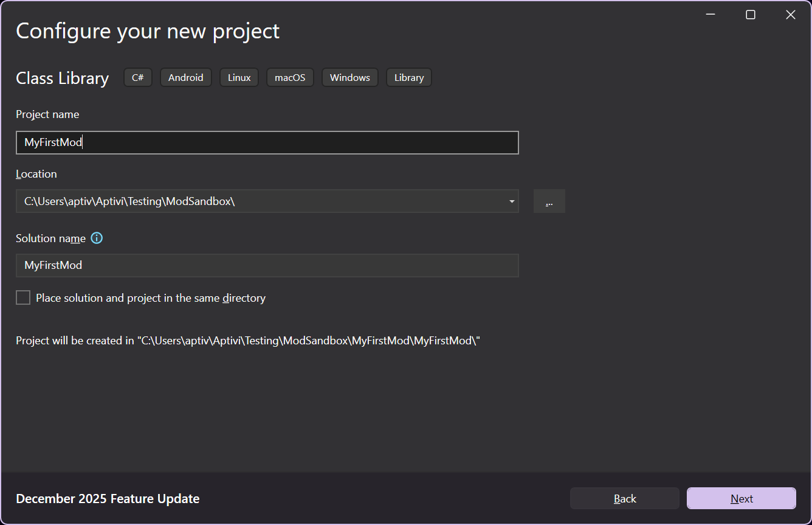The height and width of the screenshot is (525, 812).
Task: Click the "Project will be created in" path text
Action: (248, 341)
